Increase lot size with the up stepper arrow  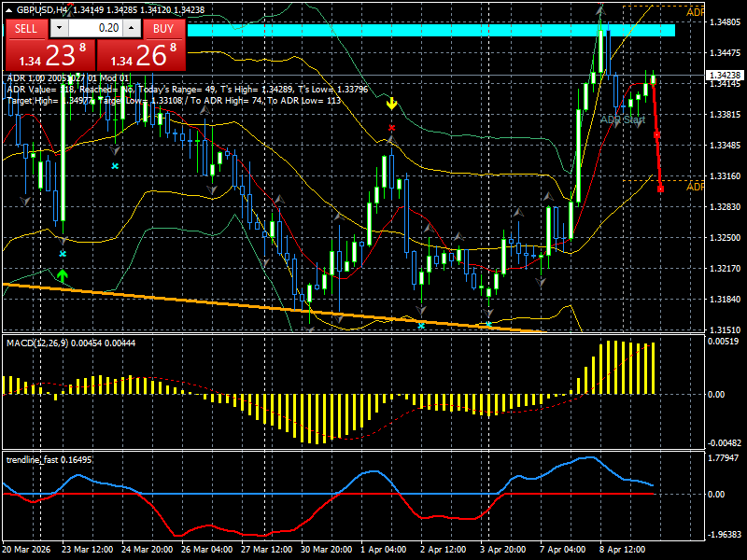pyautogui.click(x=131, y=26)
